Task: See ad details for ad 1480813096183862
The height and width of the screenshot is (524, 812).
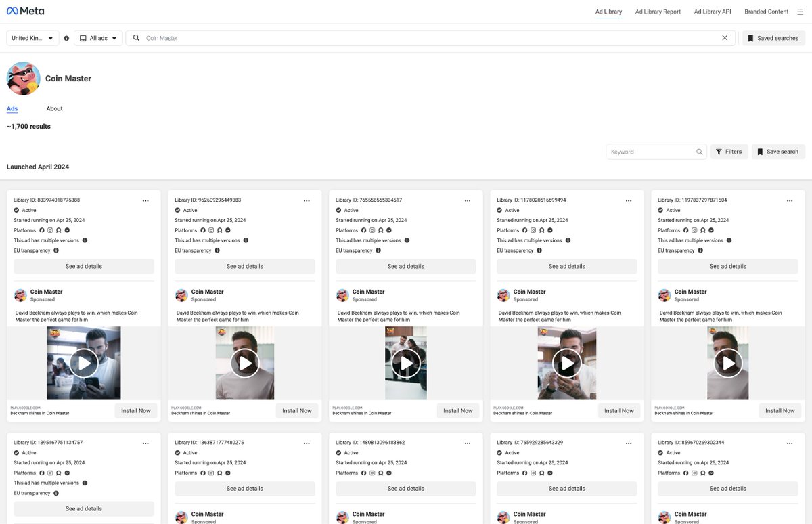Action: coord(406,489)
